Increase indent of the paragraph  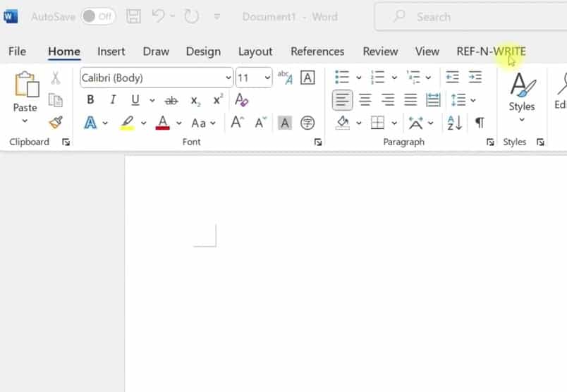pos(475,78)
